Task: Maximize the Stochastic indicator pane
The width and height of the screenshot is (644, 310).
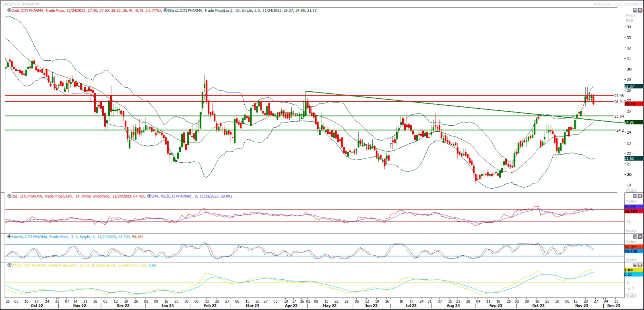Action: (x=635, y=237)
